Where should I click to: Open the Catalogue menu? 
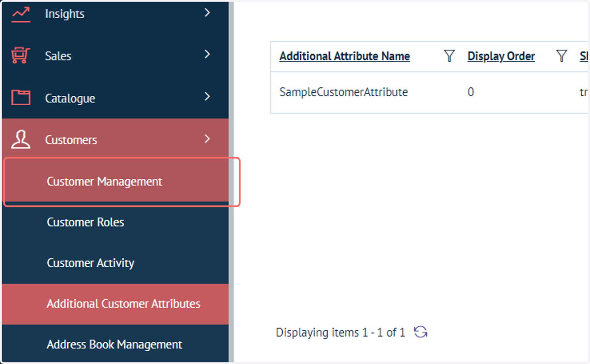click(x=115, y=98)
